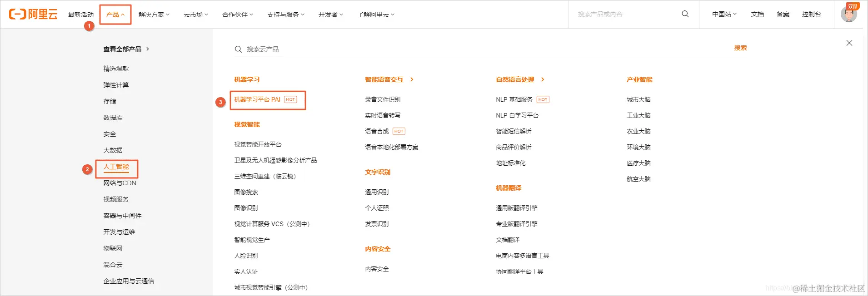
Task: Open 语音合成 product
Action: pyautogui.click(x=377, y=131)
